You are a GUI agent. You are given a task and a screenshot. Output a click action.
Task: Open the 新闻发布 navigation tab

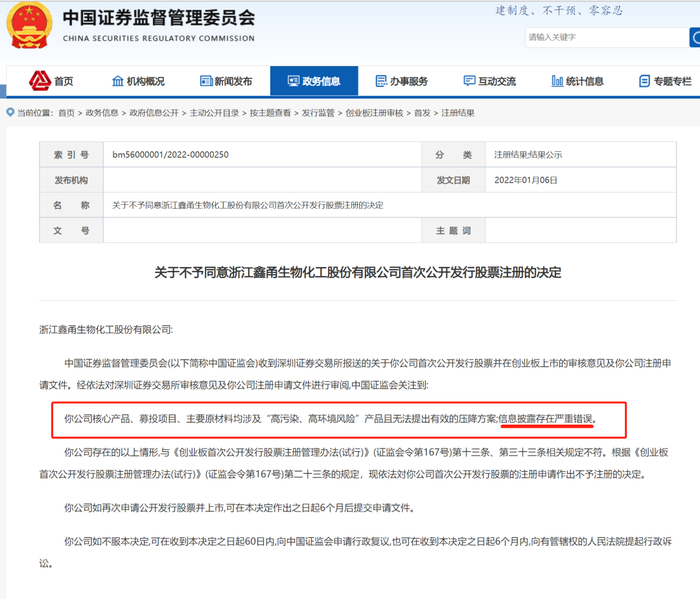[x=226, y=81]
